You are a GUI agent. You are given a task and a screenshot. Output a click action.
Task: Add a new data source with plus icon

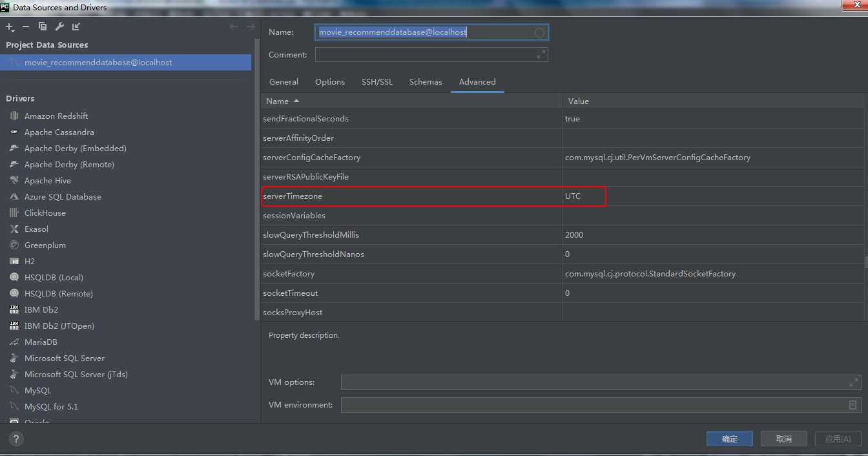click(x=10, y=26)
